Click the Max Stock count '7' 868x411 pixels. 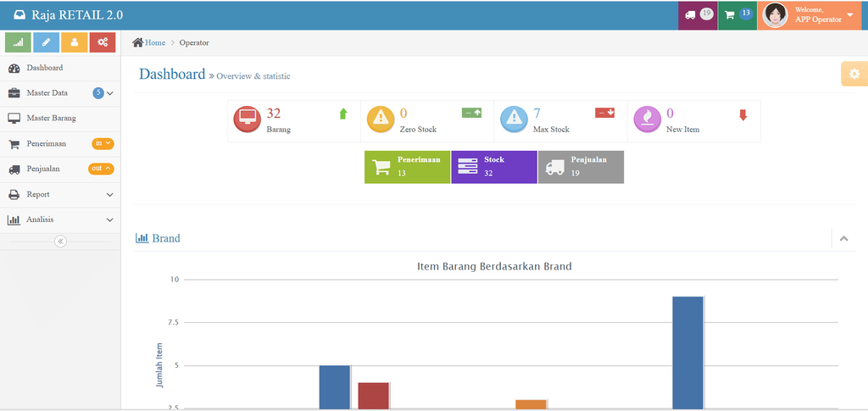[537, 114]
